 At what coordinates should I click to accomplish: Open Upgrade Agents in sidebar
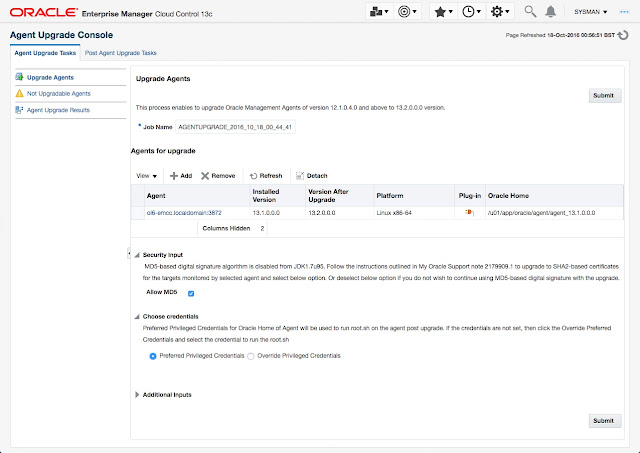pyautogui.click(x=50, y=78)
